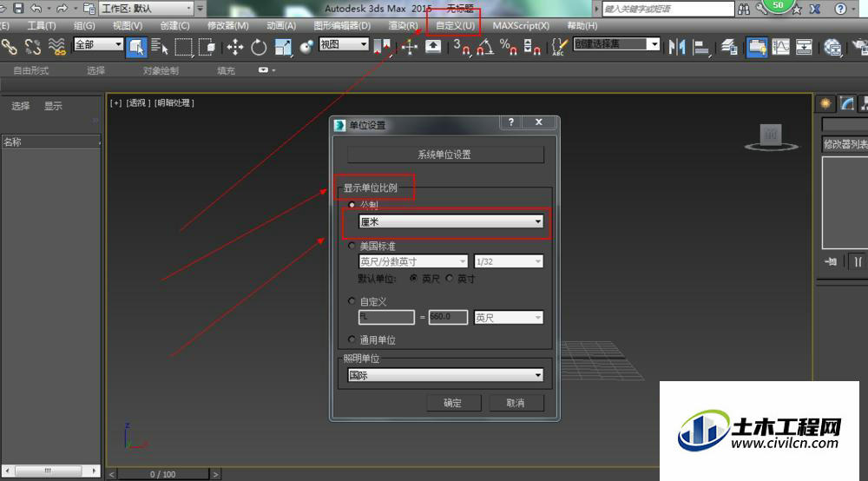Select the 自定义 radio button in dialog

click(x=352, y=301)
